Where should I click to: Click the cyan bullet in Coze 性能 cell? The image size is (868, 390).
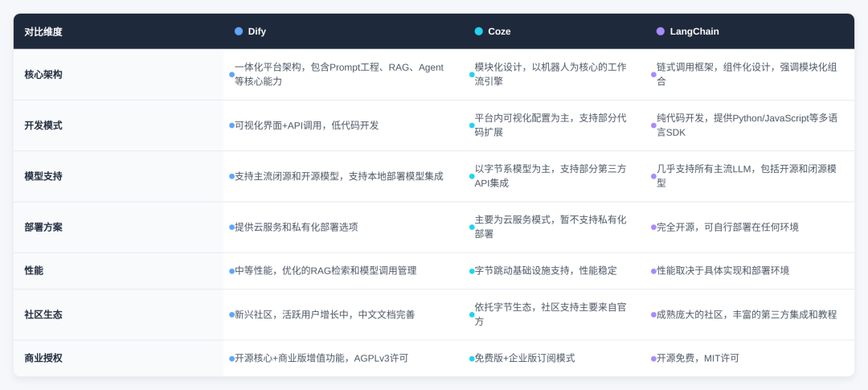pos(473,271)
